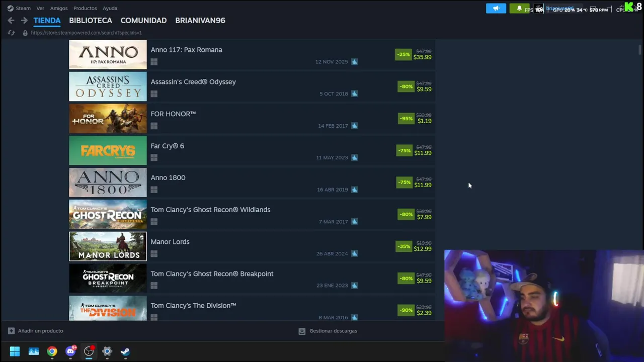Click the Manor Lords thumbnail
The image size is (644, 362).
108,246
